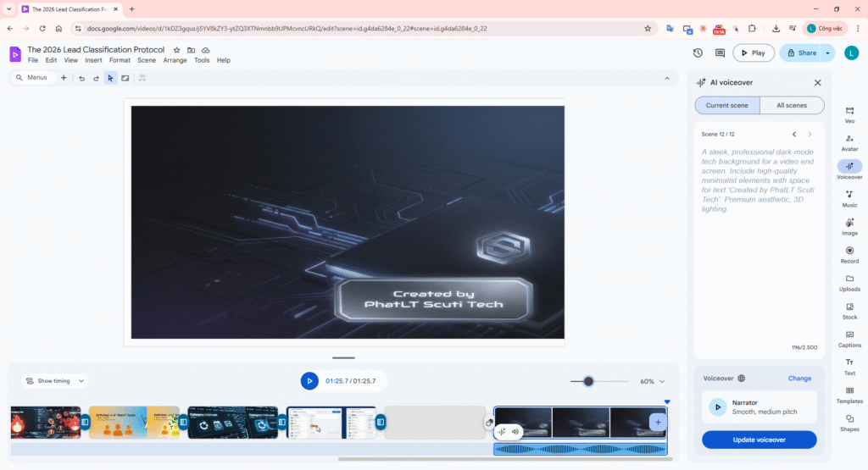Open the Captions panel
This screenshot has width=868, height=470.
coord(849,338)
